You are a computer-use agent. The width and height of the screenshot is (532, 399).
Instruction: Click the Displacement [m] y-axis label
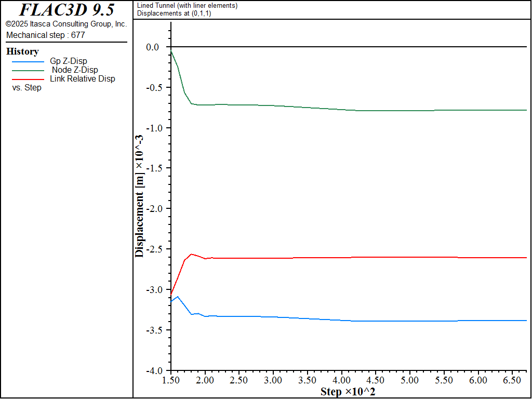click(x=139, y=196)
